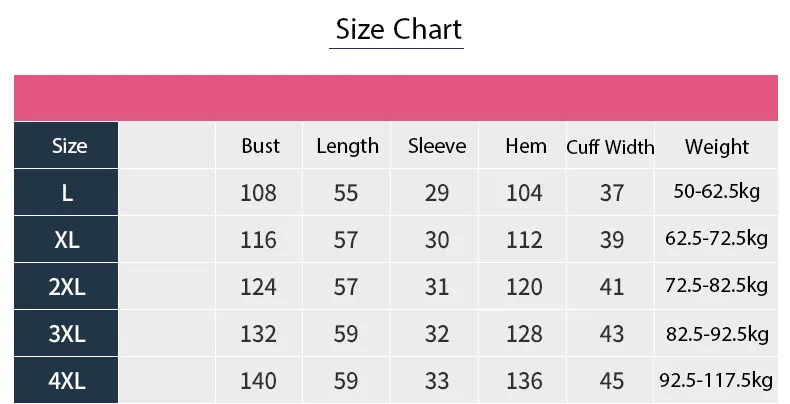
Task: Click the Size Chart title
Action: coord(398,29)
